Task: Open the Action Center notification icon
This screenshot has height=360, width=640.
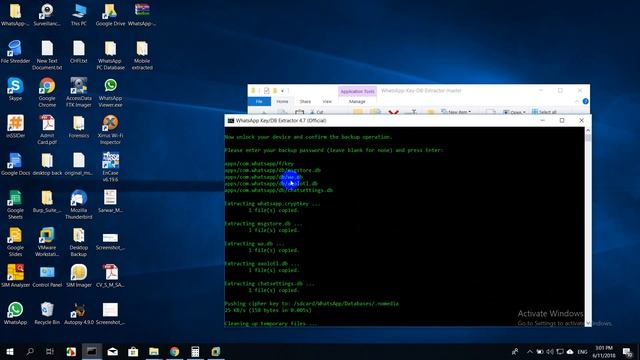Action: click(x=628, y=351)
